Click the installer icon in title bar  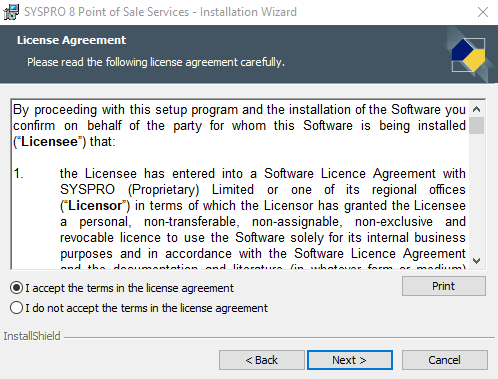11,12
